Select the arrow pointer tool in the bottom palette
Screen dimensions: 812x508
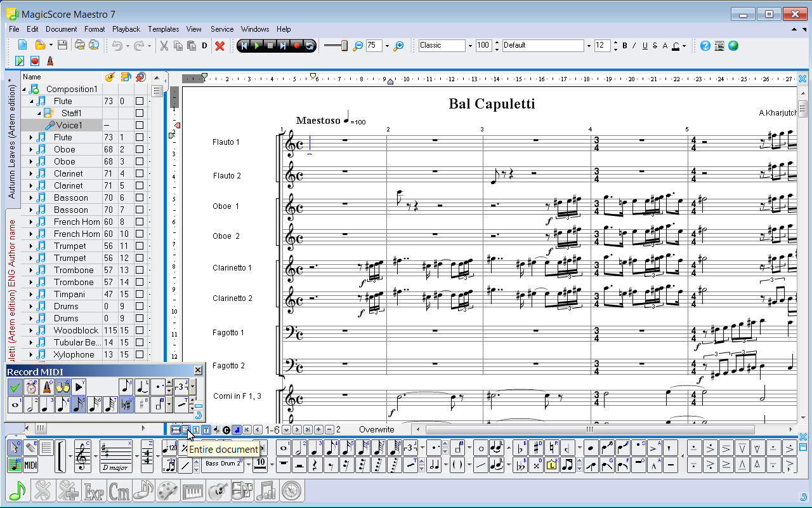tap(15, 448)
